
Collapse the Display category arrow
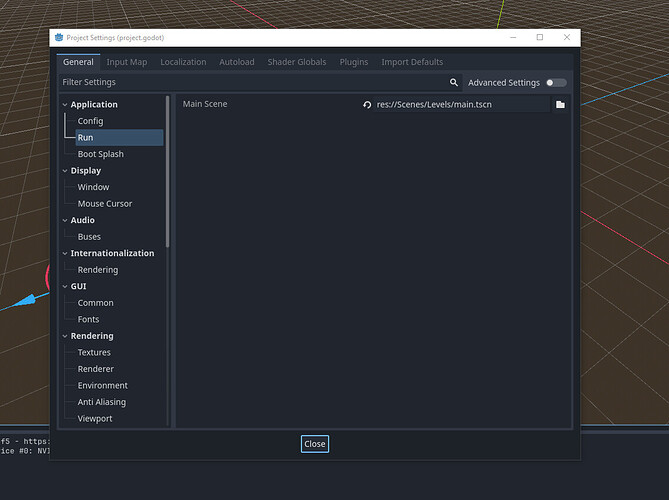(x=65, y=171)
